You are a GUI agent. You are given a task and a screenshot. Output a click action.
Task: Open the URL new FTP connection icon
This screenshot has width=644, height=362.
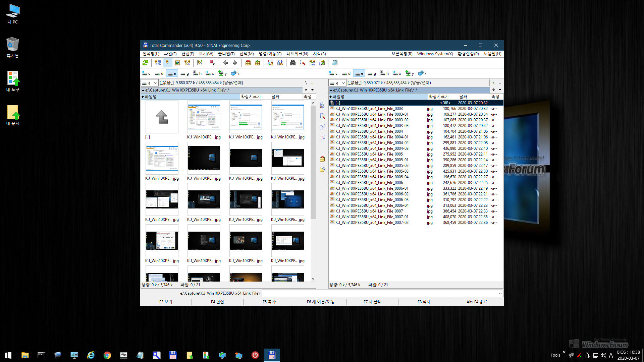point(280,63)
